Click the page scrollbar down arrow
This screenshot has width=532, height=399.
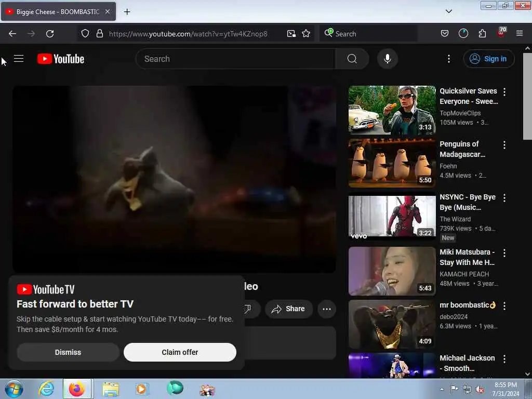point(527,374)
